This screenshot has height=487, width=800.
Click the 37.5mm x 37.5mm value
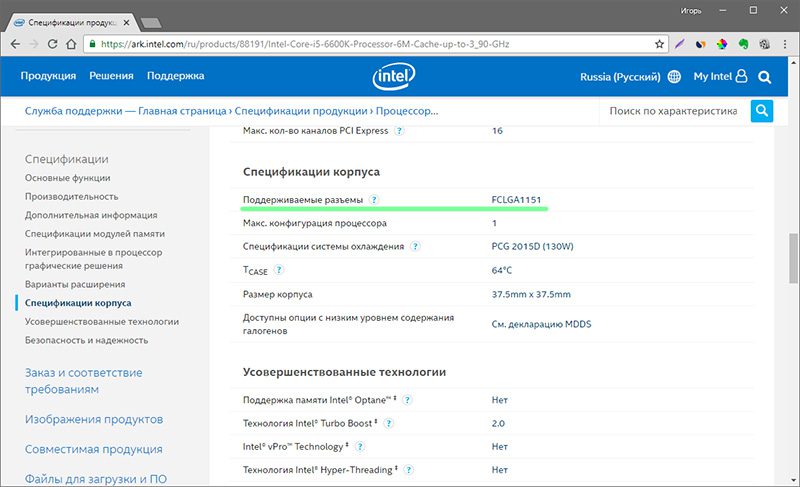[531, 294]
